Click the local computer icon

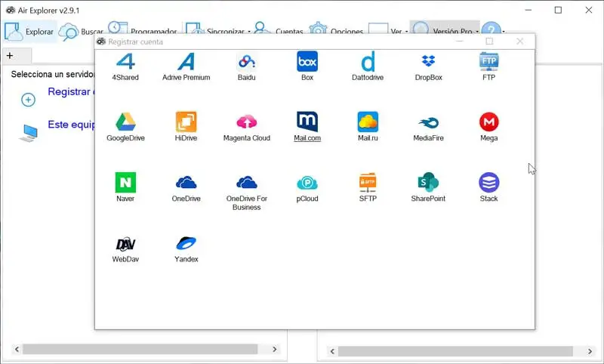[29, 133]
